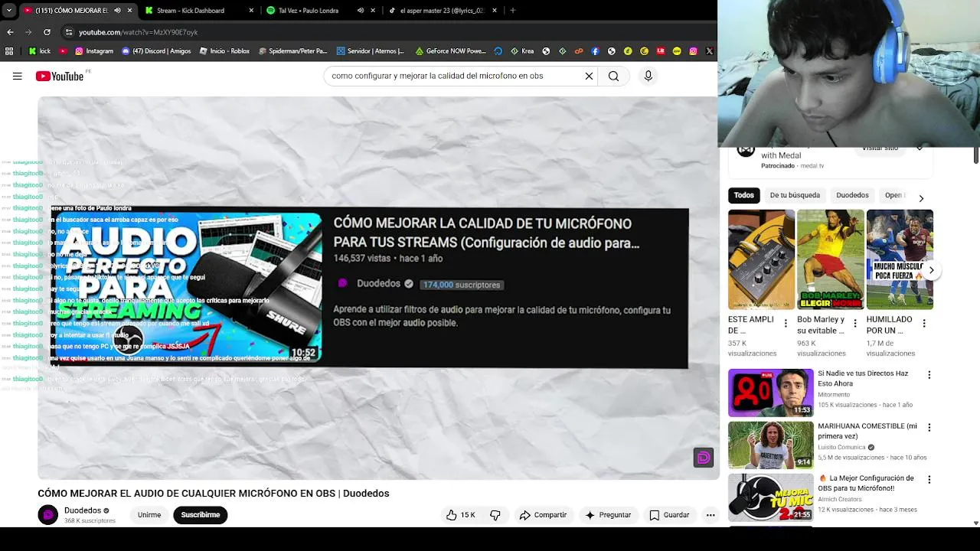Open the kick bookmark
This screenshot has height=551, width=980.
40,51
